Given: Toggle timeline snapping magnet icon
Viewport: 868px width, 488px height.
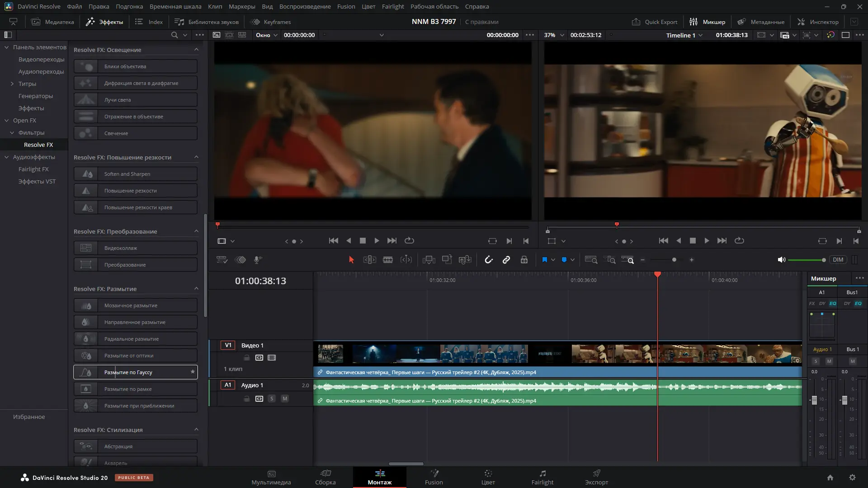Looking at the screenshot, I should pos(488,260).
